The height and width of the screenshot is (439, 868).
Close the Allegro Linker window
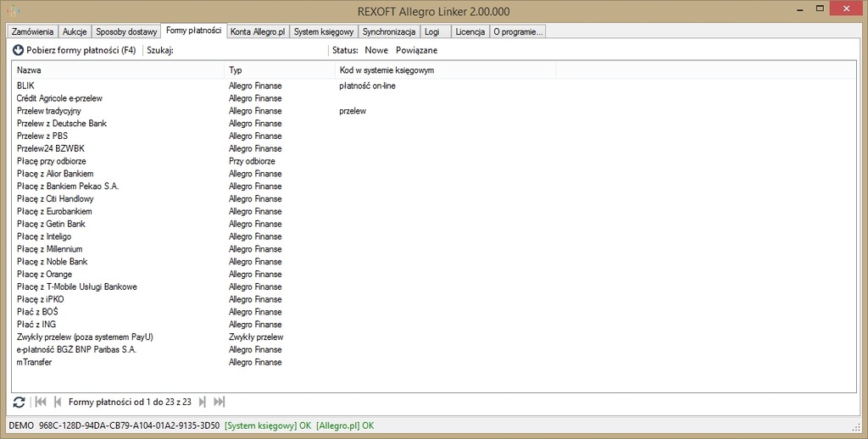pos(847,8)
